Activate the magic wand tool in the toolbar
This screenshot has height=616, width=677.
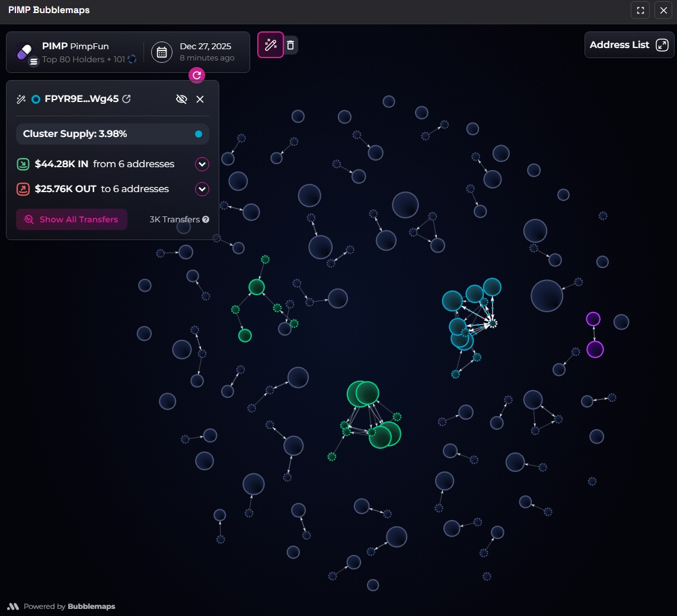tap(271, 45)
